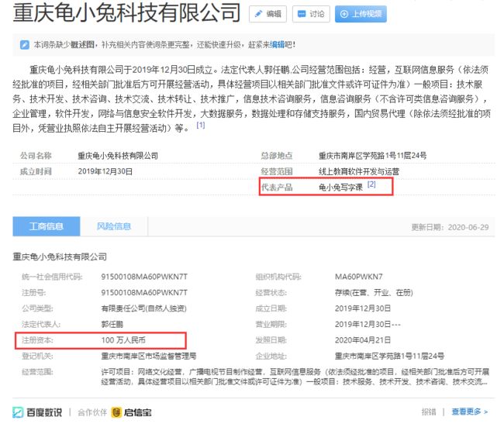Click the blue edit icon in the notice bar
Viewport: 504px width, 427px height.
25,45
